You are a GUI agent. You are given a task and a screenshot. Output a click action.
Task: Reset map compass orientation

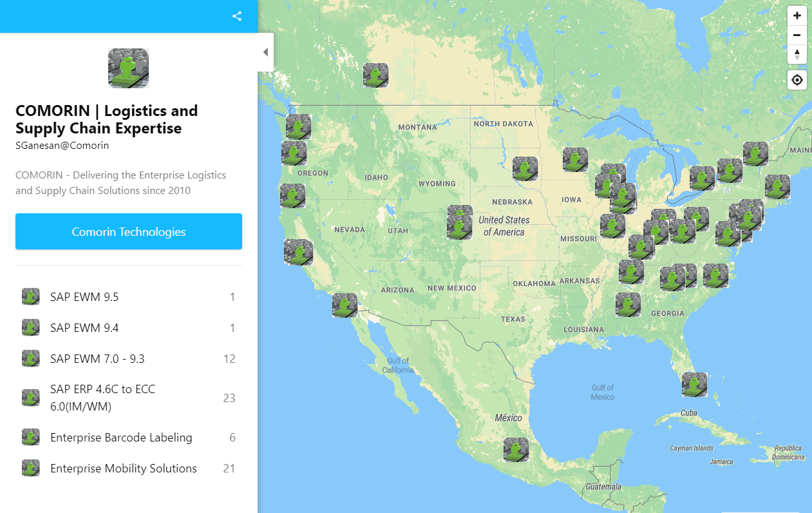[x=797, y=54]
